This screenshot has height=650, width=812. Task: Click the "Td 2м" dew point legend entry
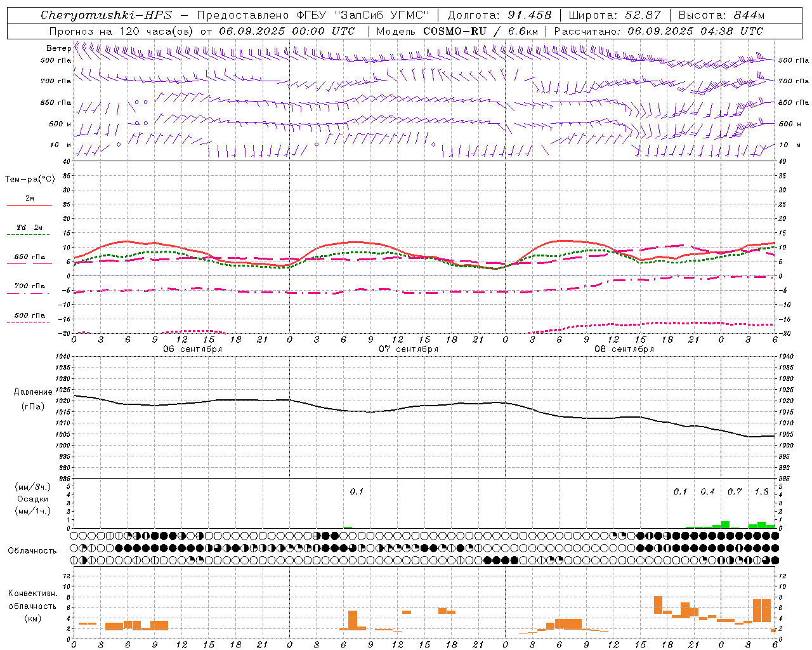tap(29, 227)
